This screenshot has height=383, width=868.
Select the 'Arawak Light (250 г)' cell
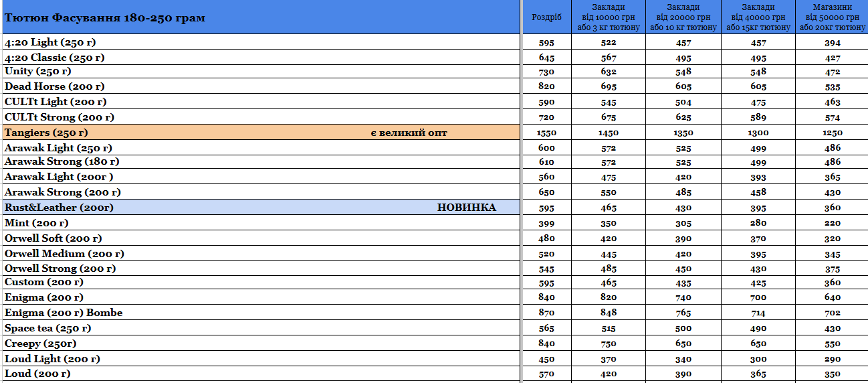260,148
